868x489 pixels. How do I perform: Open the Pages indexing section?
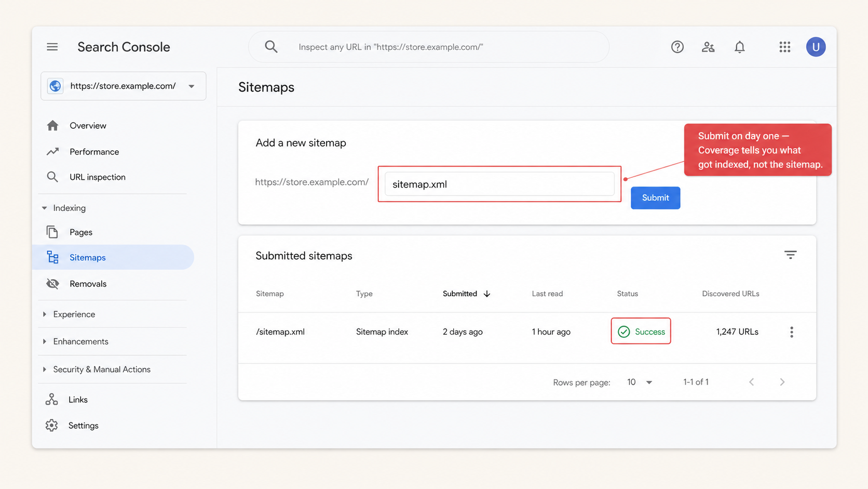click(x=80, y=232)
